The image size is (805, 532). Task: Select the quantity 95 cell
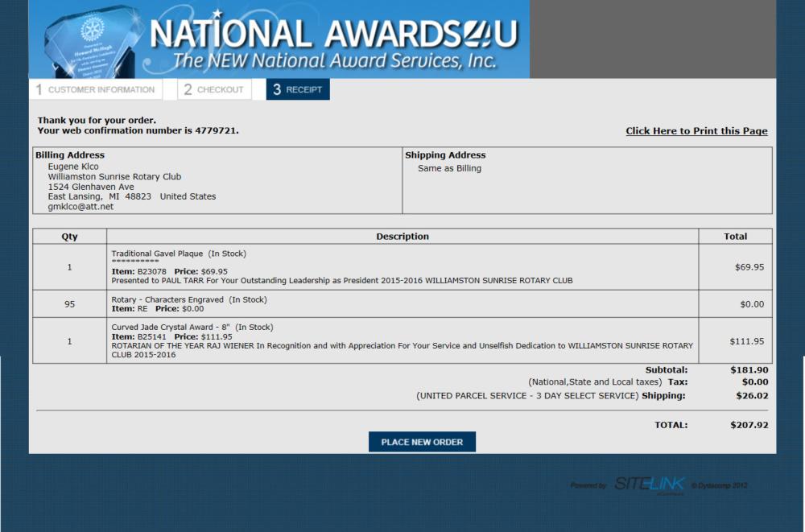click(x=70, y=304)
